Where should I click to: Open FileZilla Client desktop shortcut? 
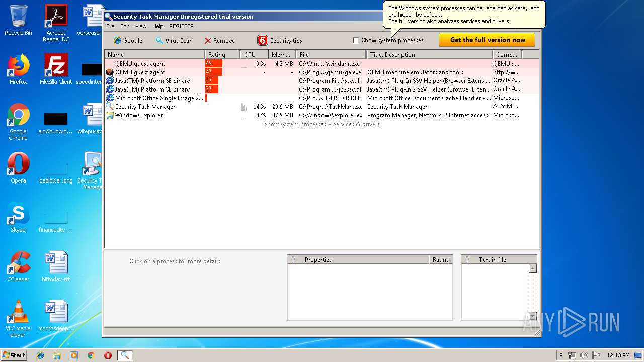(x=56, y=69)
